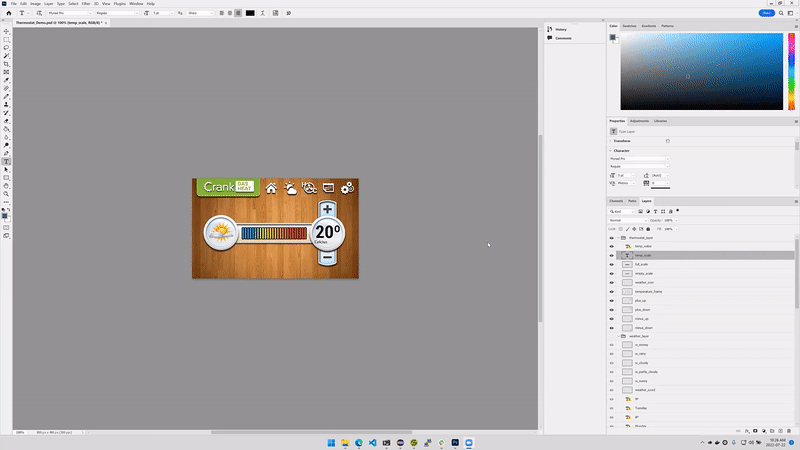This screenshot has width=800, height=450.
Task: Switch to the Channels tab
Action: point(616,201)
